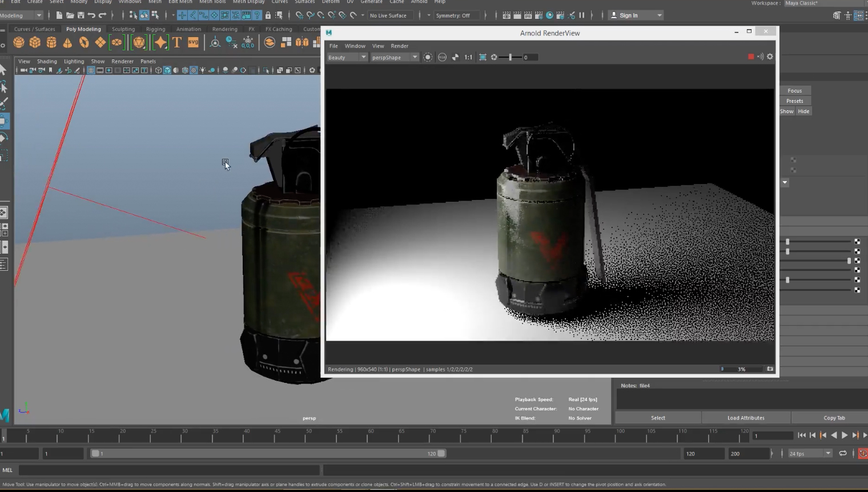This screenshot has width=868, height=492.
Task: Create a polygon disc from the shelf
Action: point(116,42)
